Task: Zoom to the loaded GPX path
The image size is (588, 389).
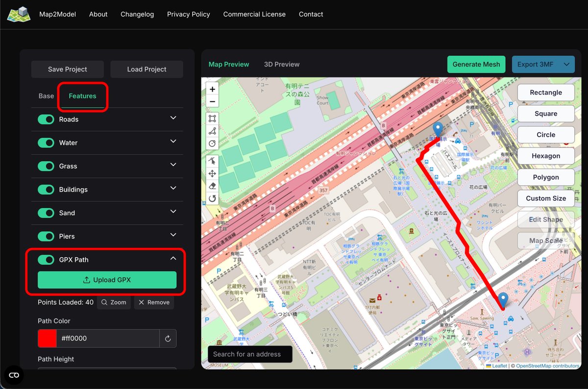Action: point(114,302)
